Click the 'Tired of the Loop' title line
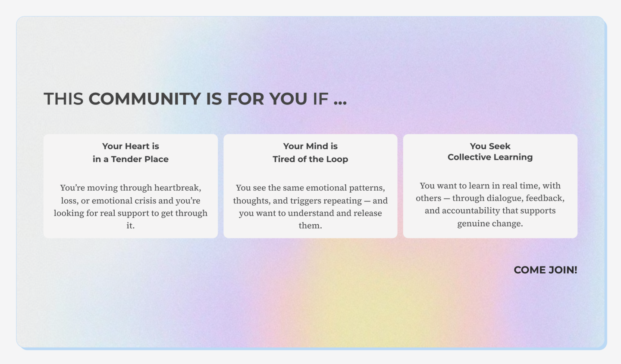 point(310,159)
